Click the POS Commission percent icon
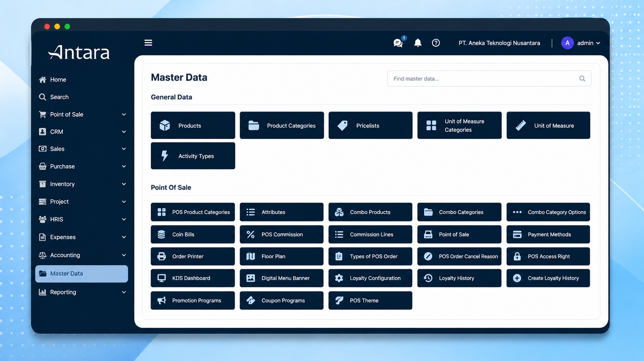Screen dimensions: 644x361 coord(250,235)
